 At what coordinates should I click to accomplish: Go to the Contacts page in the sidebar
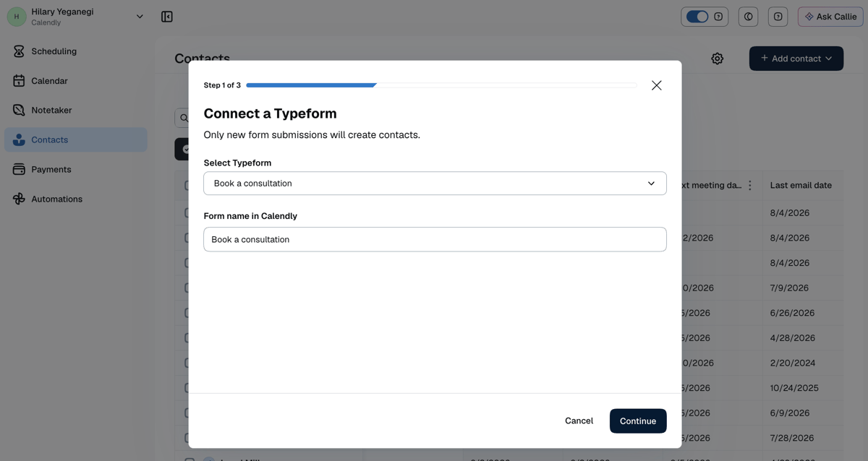[75, 140]
